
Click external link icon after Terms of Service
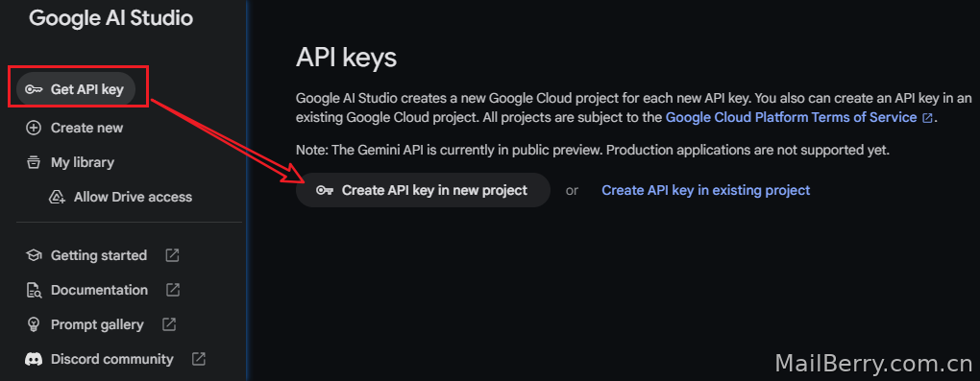pos(927,118)
